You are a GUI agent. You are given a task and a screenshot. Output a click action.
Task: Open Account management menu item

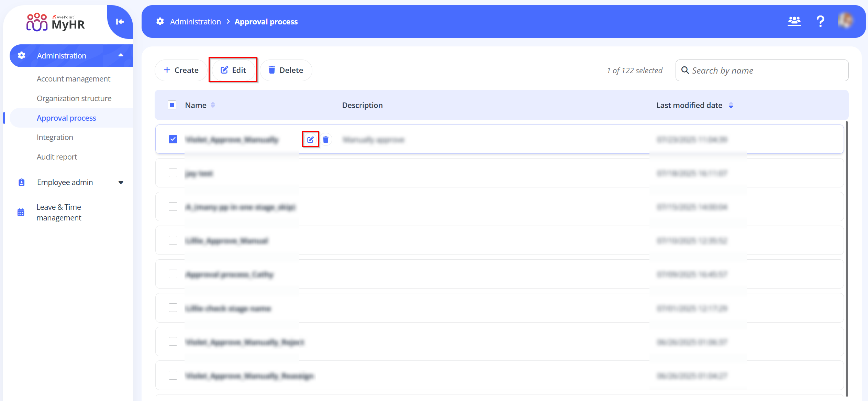[x=74, y=79]
